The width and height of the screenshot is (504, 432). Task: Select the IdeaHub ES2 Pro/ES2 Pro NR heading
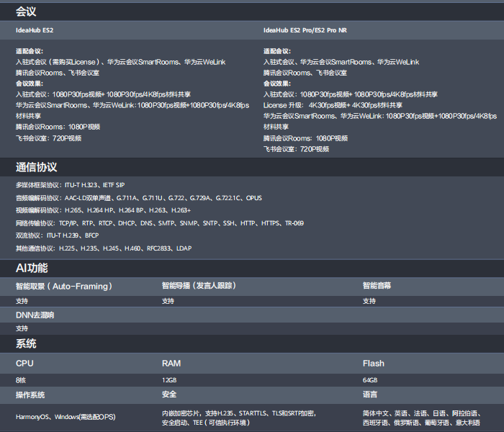pos(307,30)
